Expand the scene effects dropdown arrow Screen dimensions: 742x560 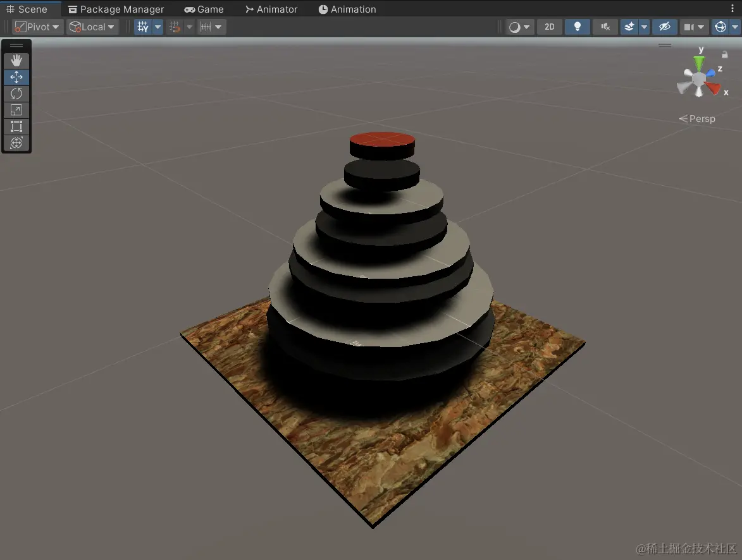643,27
